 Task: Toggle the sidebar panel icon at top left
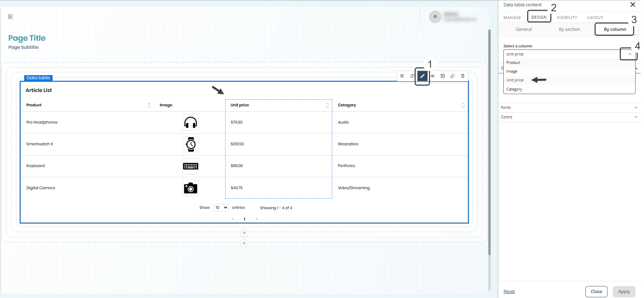tap(11, 16)
